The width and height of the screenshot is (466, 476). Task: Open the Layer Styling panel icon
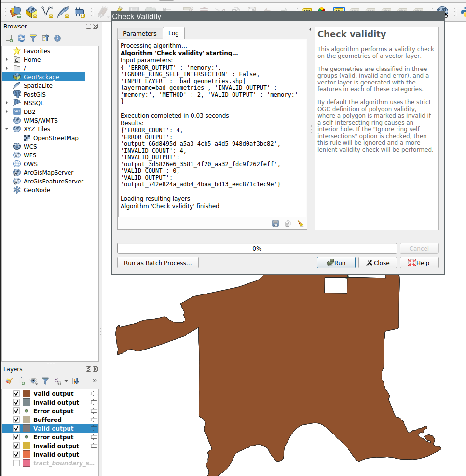point(9,381)
